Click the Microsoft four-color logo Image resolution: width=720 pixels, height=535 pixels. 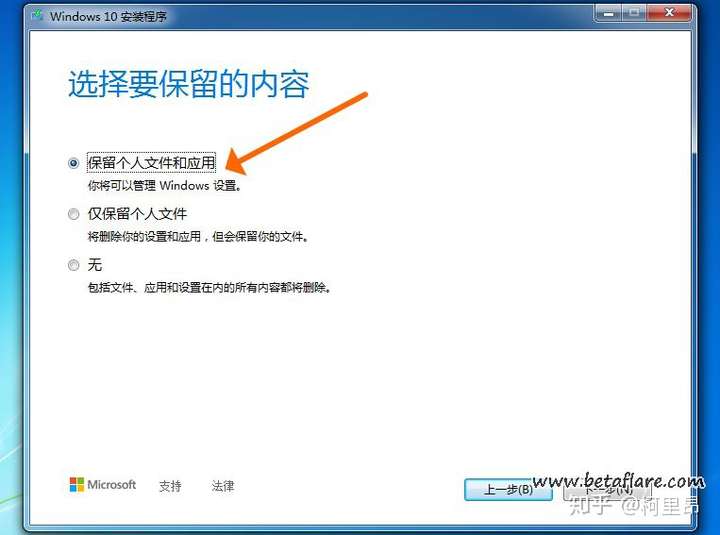click(x=77, y=484)
